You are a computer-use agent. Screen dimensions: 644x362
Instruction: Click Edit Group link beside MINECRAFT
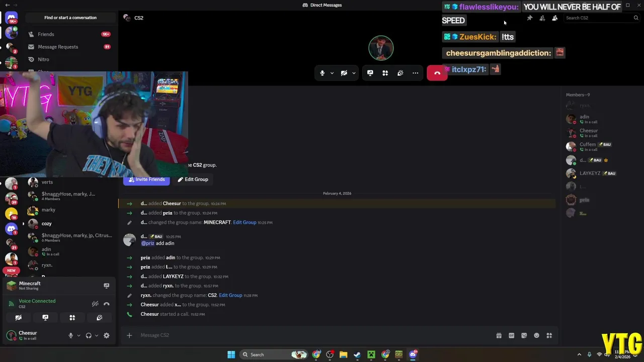(245, 222)
